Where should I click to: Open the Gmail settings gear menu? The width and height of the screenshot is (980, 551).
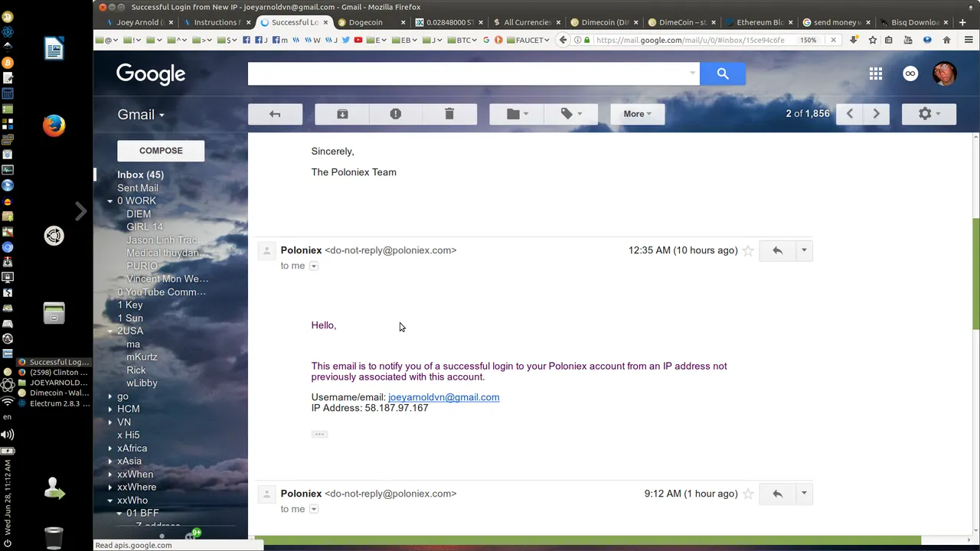click(x=929, y=114)
